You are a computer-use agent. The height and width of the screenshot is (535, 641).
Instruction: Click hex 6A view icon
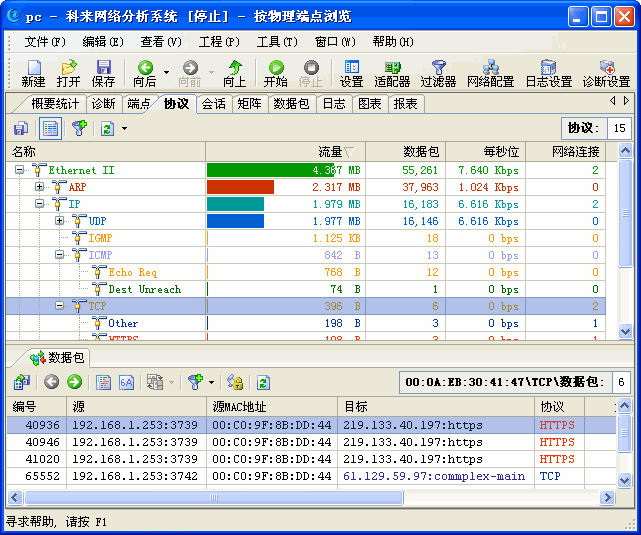(x=126, y=382)
